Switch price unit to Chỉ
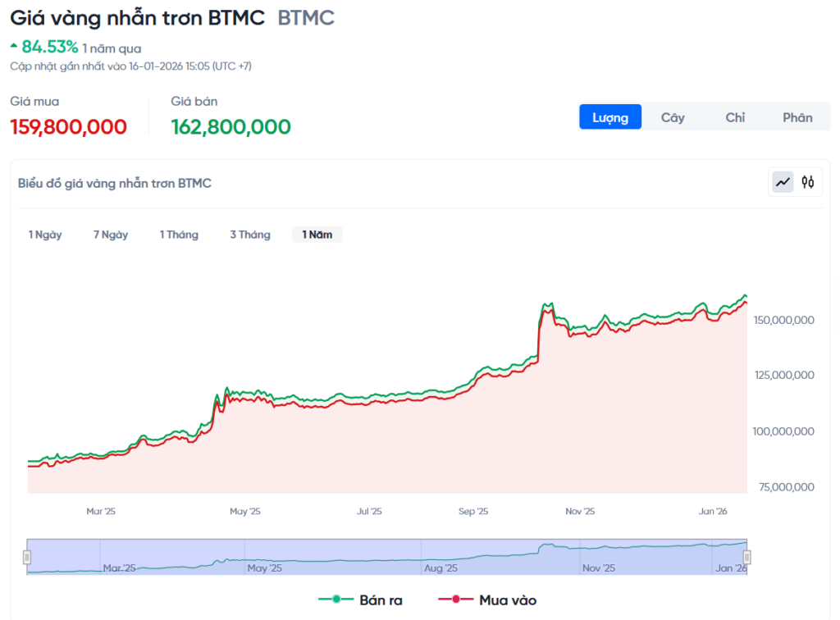The height and width of the screenshot is (620, 840). pos(735,117)
